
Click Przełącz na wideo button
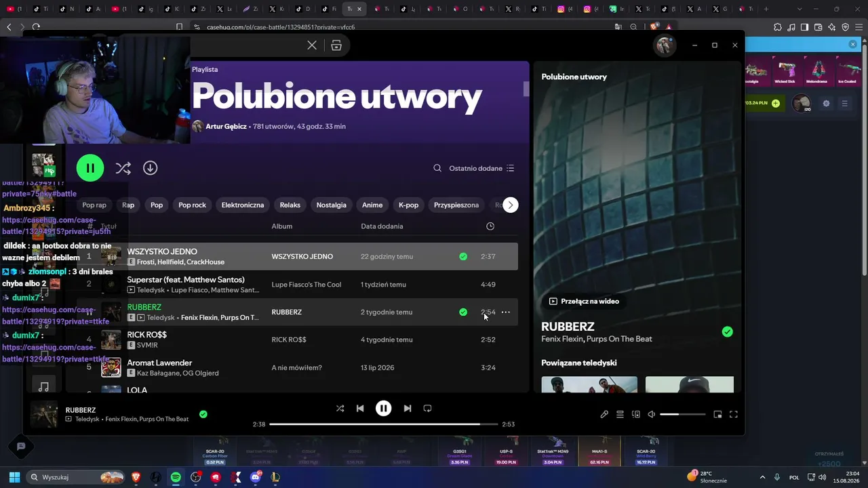(584, 301)
